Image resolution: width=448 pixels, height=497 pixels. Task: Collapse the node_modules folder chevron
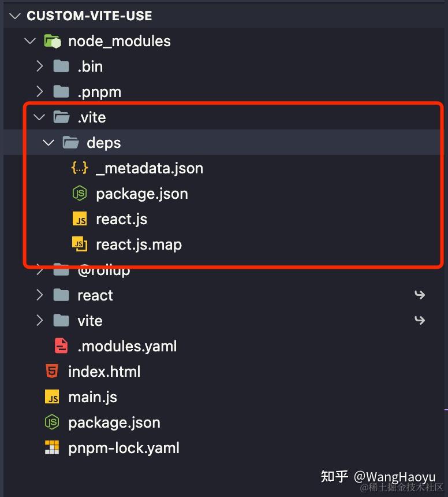click(30, 41)
